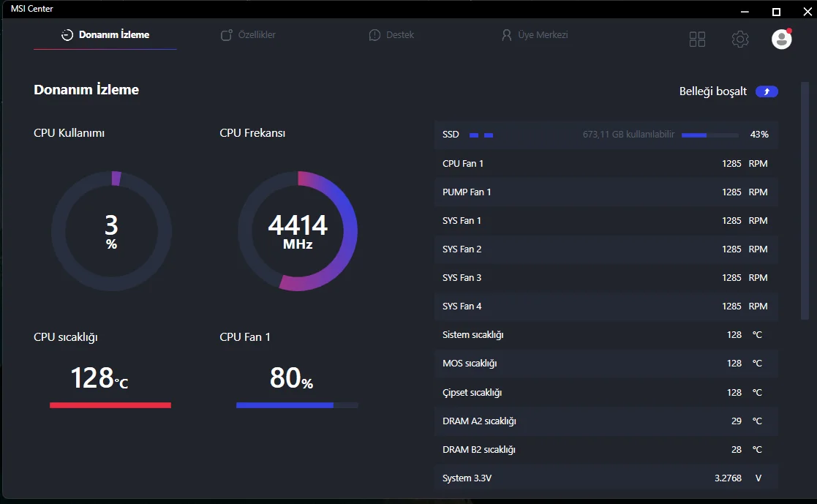Click the Belleği boşalt rocket button

tap(767, 91)
